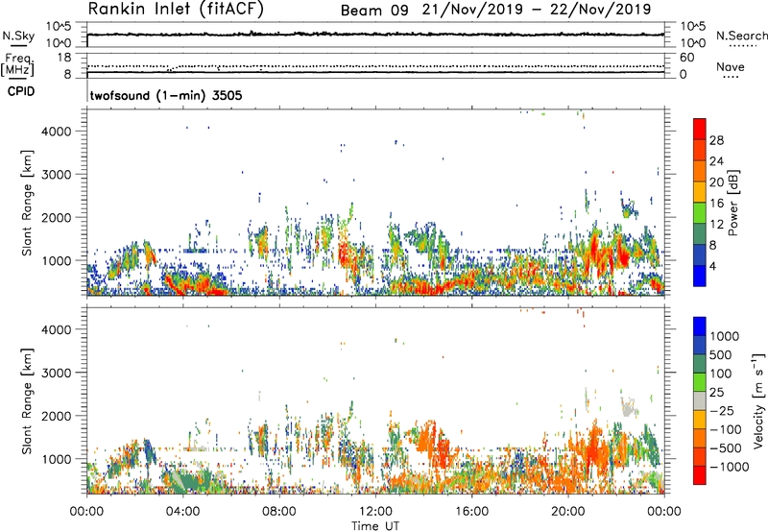Image resolution: width=768 pixels, height=532 pixels.
Task: Click the 'Power [dB]' color bar title
Action: click(x=732, y=204)
